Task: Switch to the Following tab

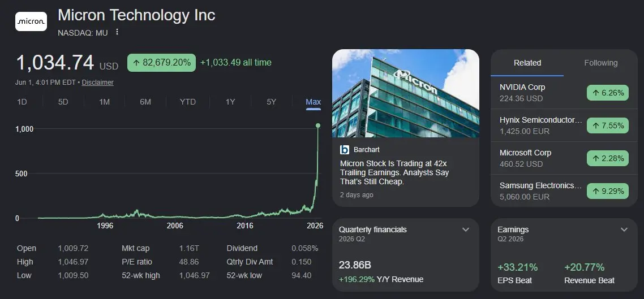Action: [x=600, y=63]
